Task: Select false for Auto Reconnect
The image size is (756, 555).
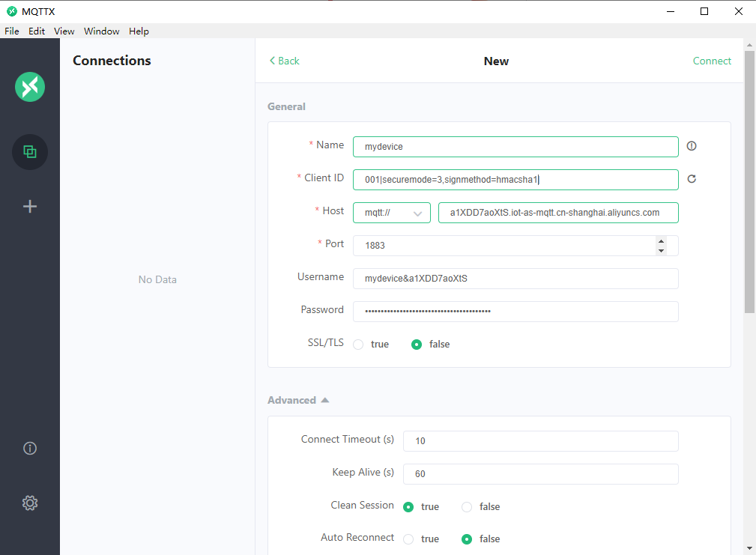Action: coord(467,539)
